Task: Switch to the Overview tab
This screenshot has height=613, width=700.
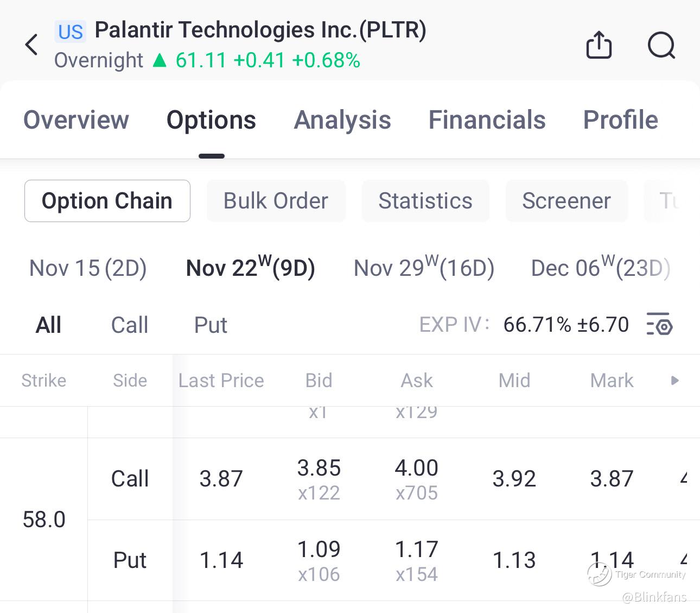Action: point(76,120)
